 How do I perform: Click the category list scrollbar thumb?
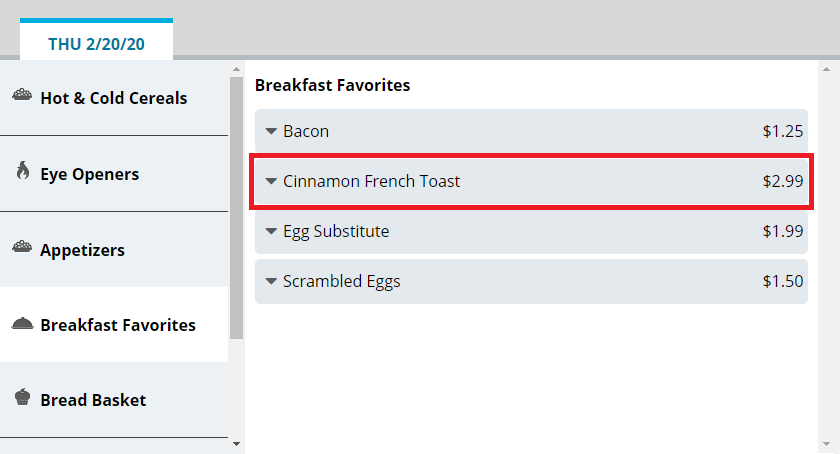pos(236,205)
